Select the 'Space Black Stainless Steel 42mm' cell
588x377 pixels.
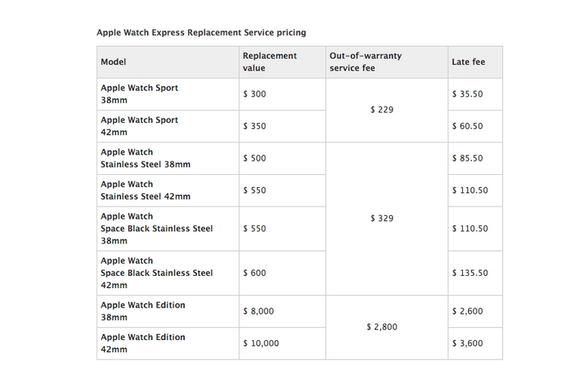click(x=168, y=273)
